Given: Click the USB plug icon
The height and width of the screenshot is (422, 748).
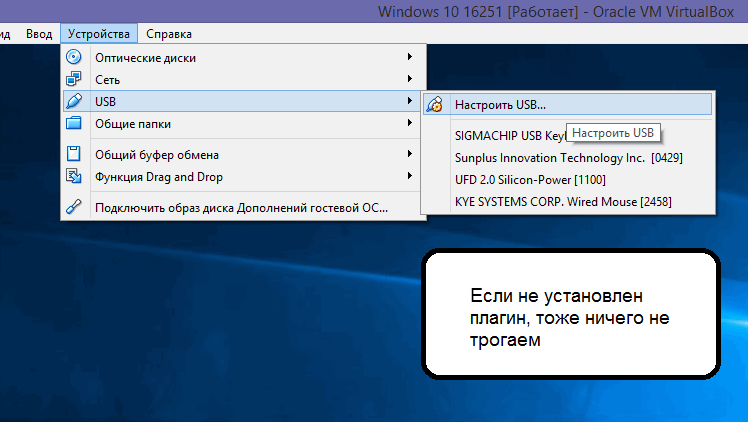Looking at the screenshot, I should pos(73,101).
